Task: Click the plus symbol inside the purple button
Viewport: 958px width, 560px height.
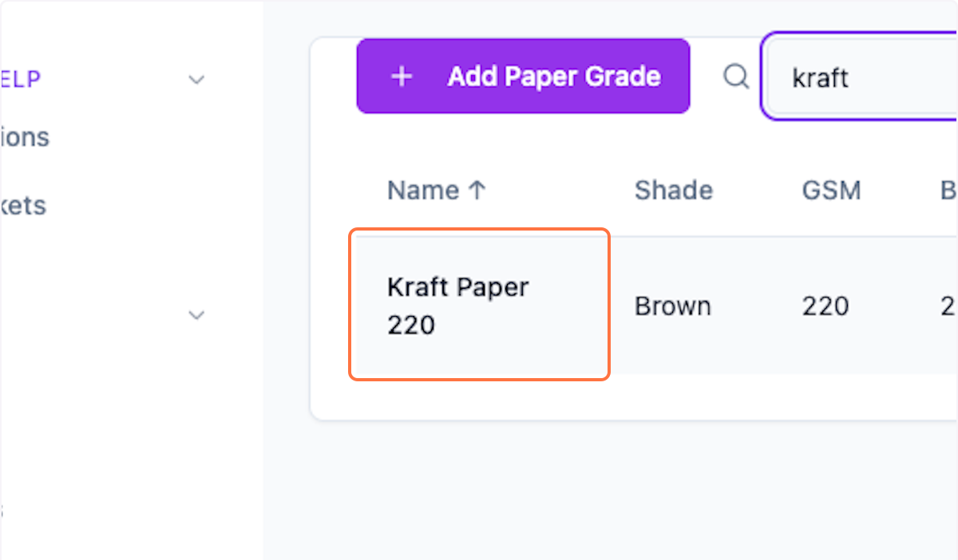Action: (x=401, y=77)
